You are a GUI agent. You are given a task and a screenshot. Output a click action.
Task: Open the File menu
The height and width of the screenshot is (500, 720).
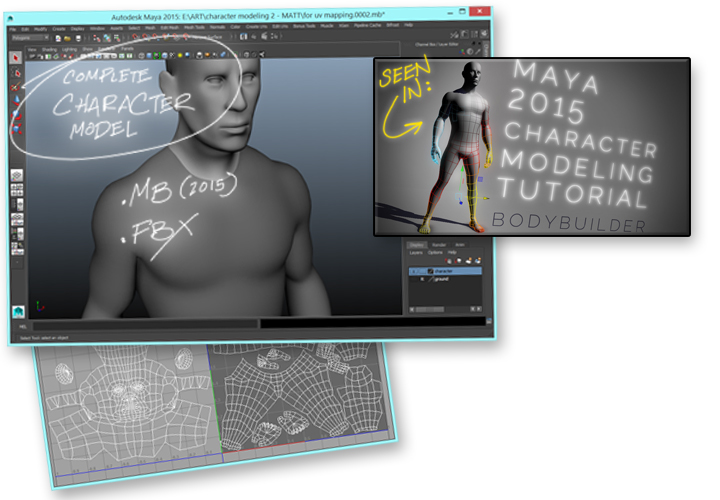coord(12,29)
